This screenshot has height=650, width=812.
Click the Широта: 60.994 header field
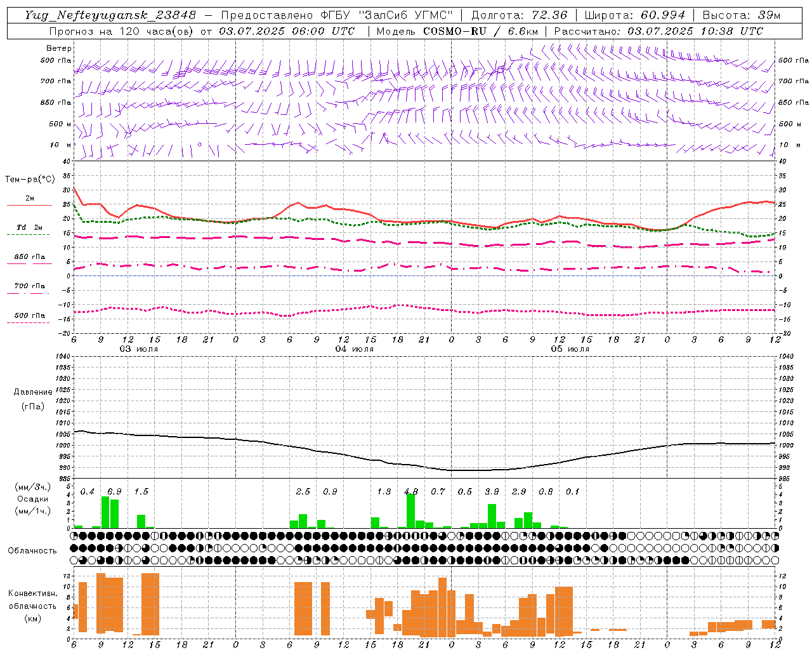pos(634,15)
